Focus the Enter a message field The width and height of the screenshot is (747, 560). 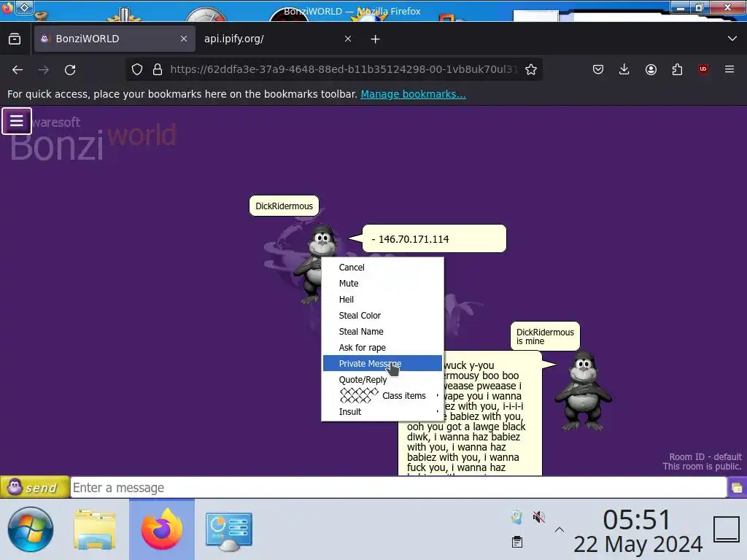(x=398, y=488)
